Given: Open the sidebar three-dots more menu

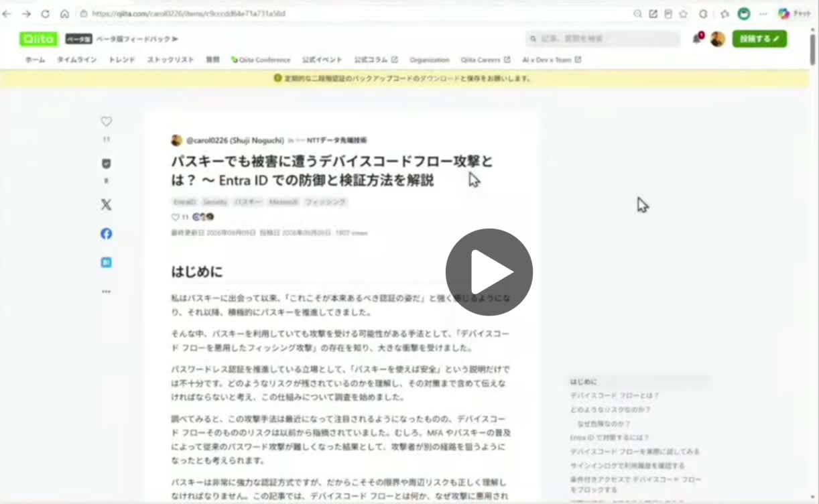Looking at the screenshot, I should (106, 292).
